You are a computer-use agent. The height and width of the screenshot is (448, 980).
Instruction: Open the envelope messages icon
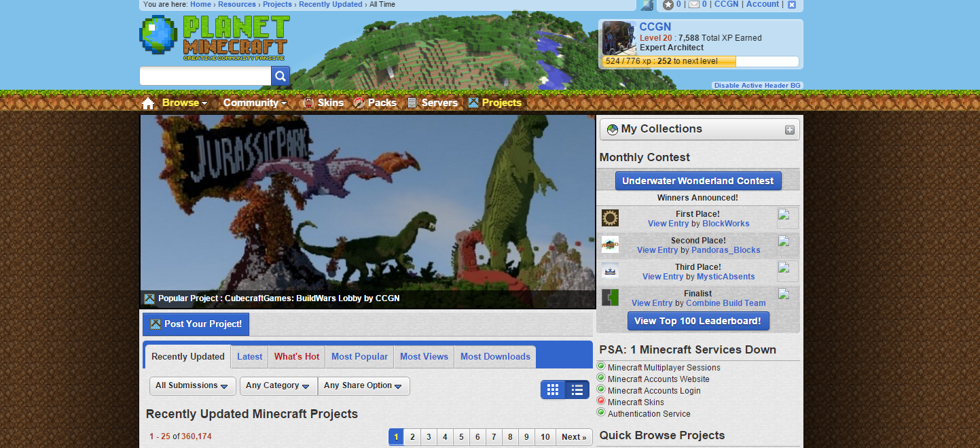(694, 4)
